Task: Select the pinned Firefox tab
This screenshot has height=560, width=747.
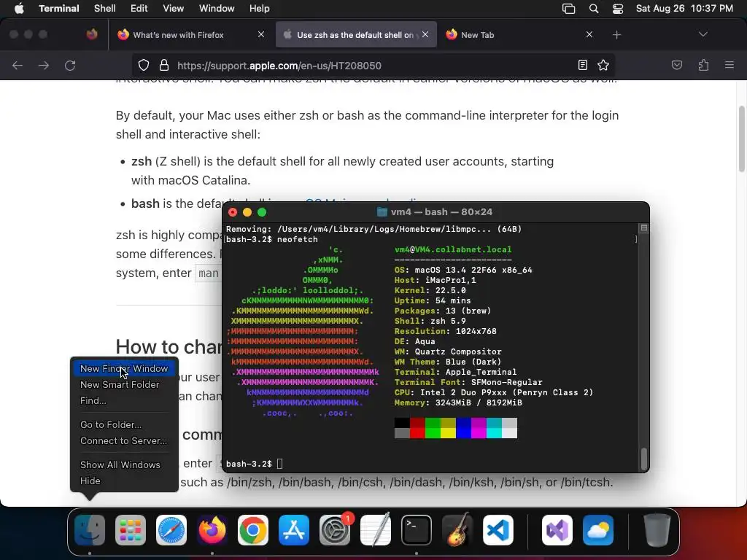Action: click(x=92, y=34)
